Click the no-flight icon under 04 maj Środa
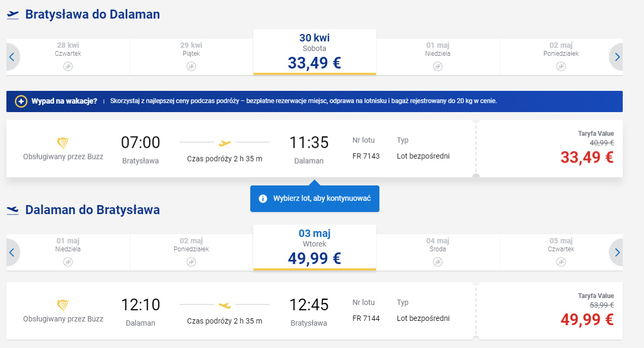The height and width of the screenshot is (348, 644). coord(438,262)
